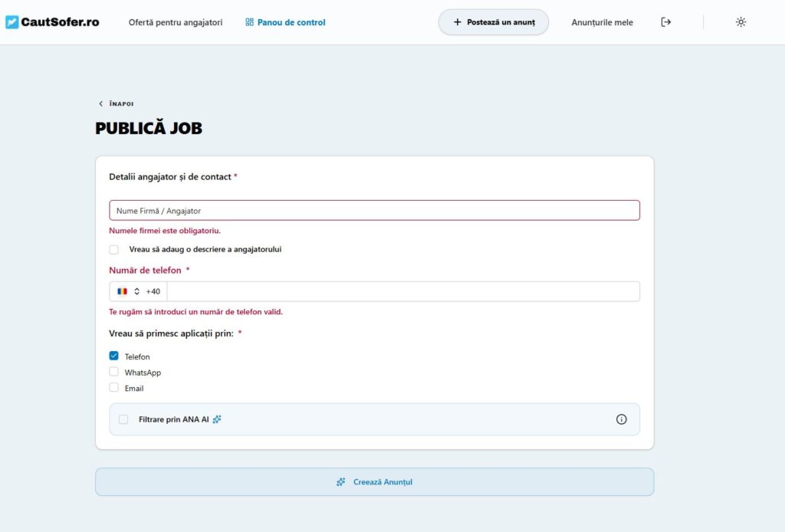
Task: Uncheck the Telefon checkbox
Action: point(114,356)
